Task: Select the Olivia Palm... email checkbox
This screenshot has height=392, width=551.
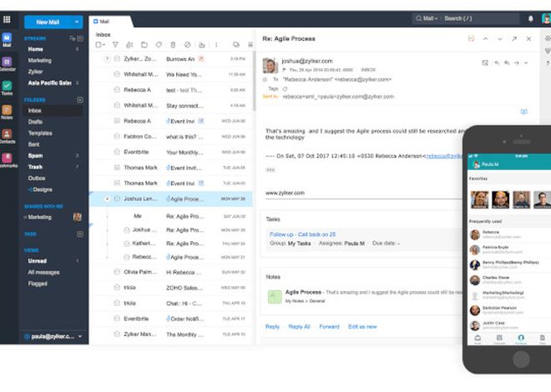Action: point(117,272)
